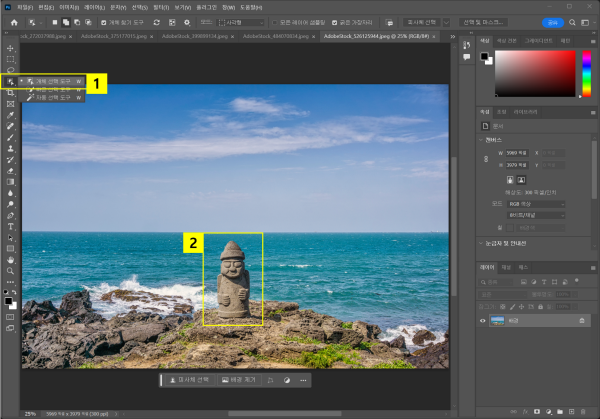Select the Type (T) tool
The width and height of the screenshot is (600, 419).
click(x=11, y=226)
